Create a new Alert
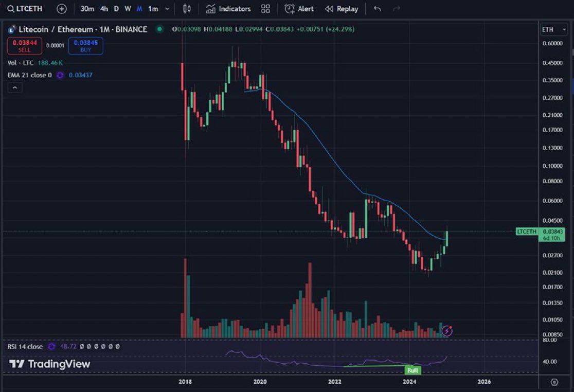Viewport: 574px width, 392px height. [x=299, y=9]
